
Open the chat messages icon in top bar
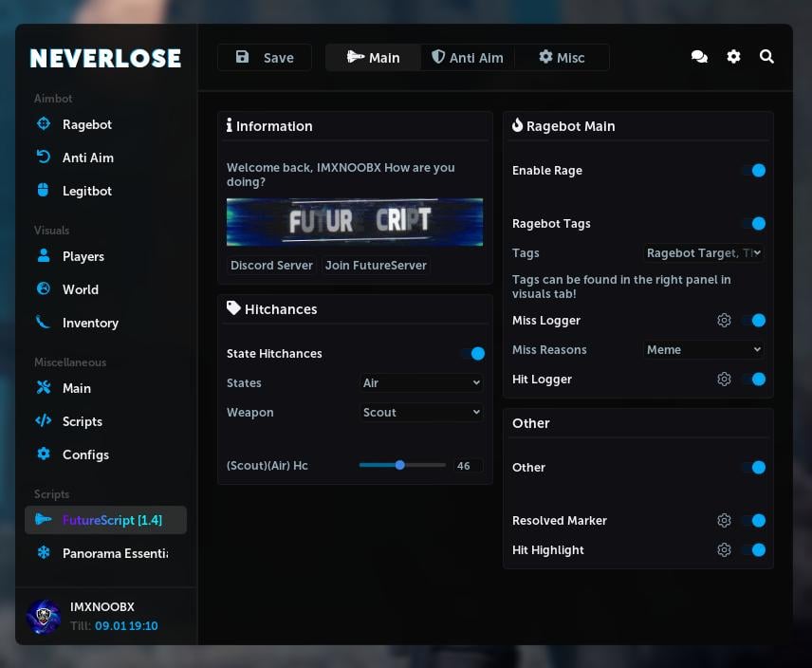tap(700, 57)
